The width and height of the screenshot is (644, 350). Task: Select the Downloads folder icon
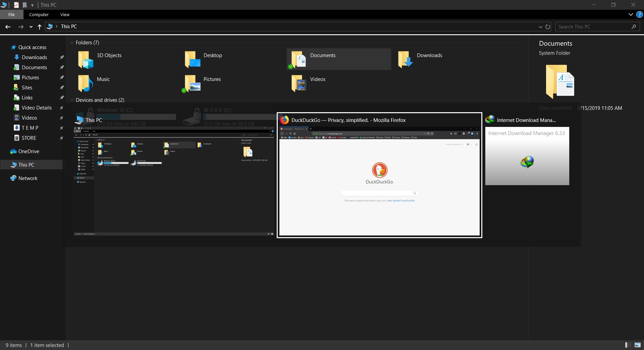pyautogui.click(x=406, y=59)
